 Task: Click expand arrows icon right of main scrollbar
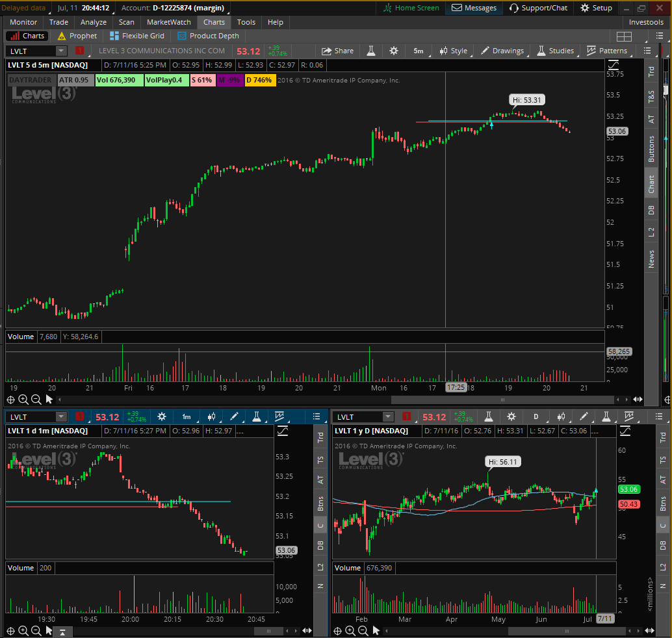[638, 400]
